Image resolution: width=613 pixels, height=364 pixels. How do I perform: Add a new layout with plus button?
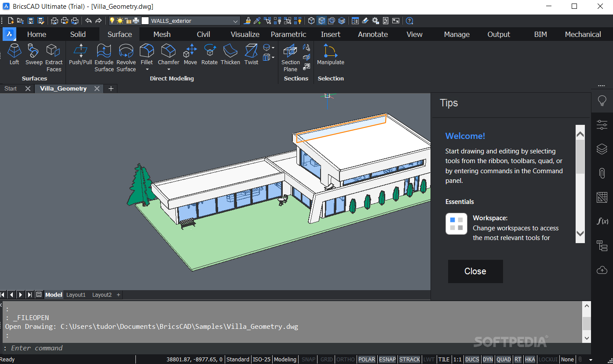point(118,295)
